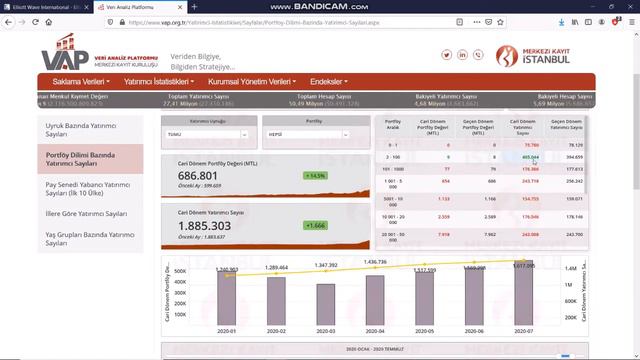This screenshot has width=640, height=360.
Task: Go back with the browser back arrow
Action: tap(9, 22)
